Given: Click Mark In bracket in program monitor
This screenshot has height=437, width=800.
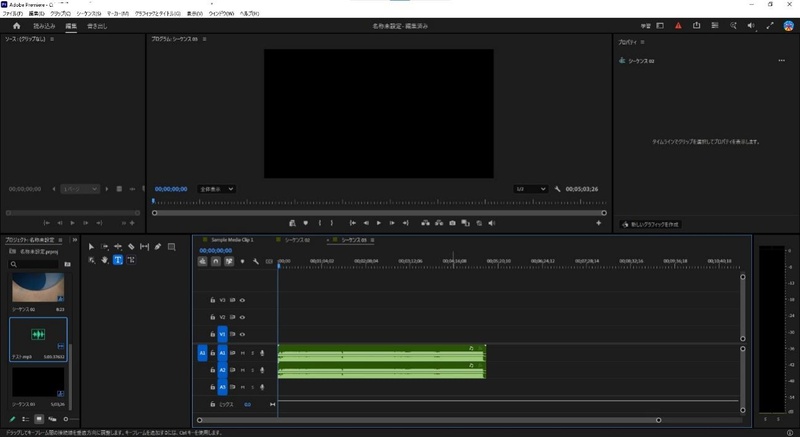Looking at the screenshot, I should [x=320, y=223].
